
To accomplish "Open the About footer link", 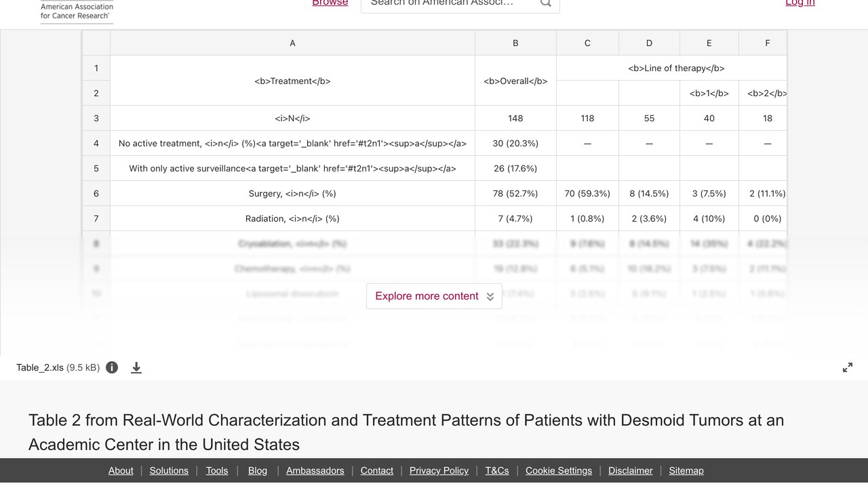I will pos(121,470).
